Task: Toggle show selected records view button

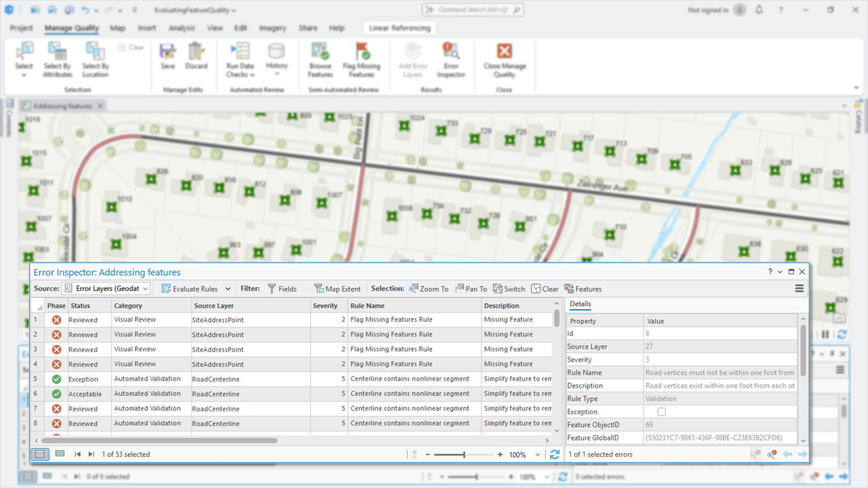Action: (60, 454)
